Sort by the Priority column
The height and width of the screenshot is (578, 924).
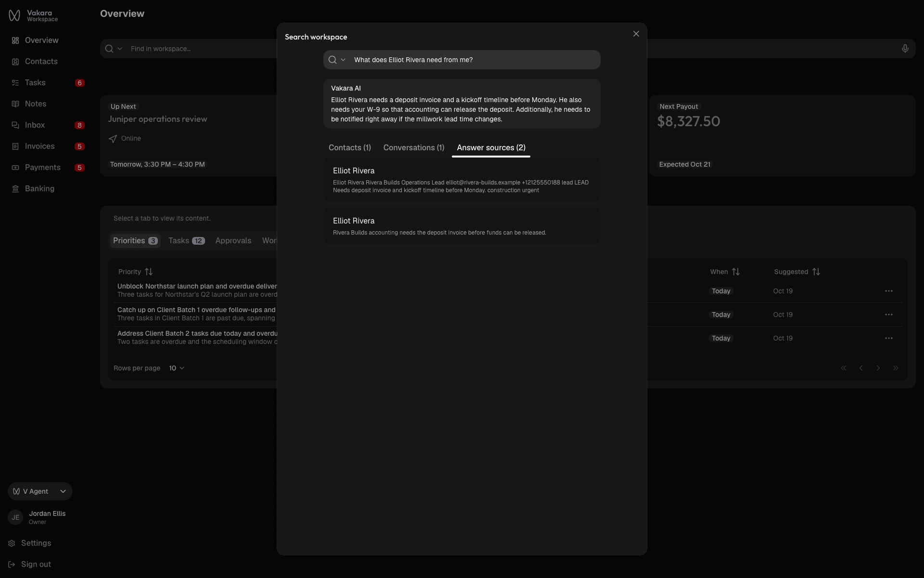coord(136,272)
